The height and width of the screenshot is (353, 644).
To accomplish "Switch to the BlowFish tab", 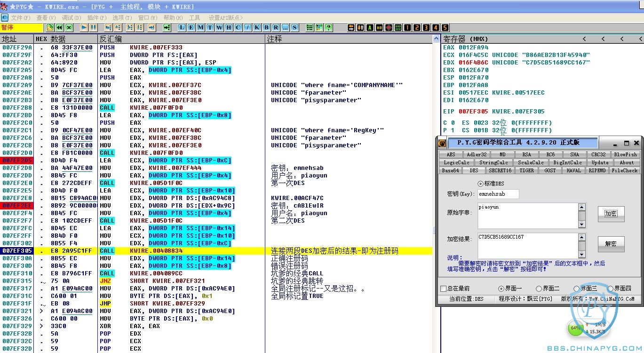I will pos(625,154).
